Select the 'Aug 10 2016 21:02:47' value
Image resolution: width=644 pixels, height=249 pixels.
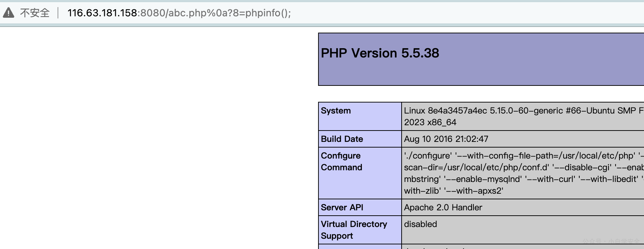tap(446, 139)
